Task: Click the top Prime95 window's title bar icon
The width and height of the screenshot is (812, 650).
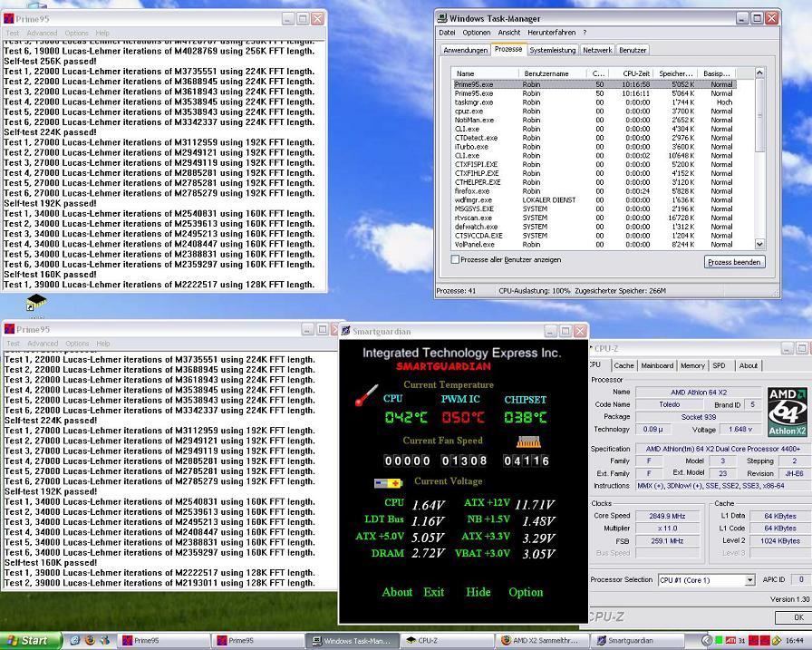Action: coord(9,19)
